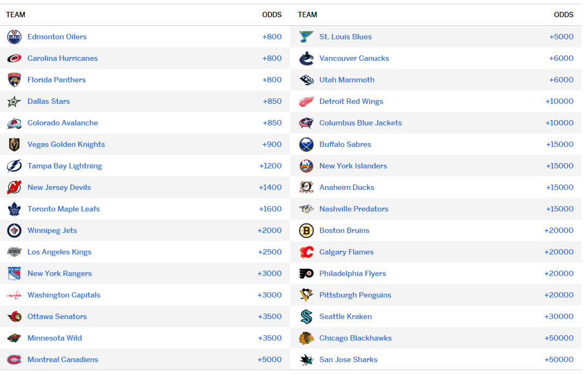Click the Philadelphia Flyers logo
588x375 pixels.
pos(307,273)
